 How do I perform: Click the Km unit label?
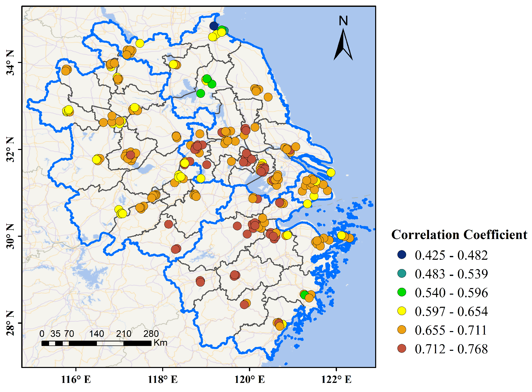click(160, 343)
